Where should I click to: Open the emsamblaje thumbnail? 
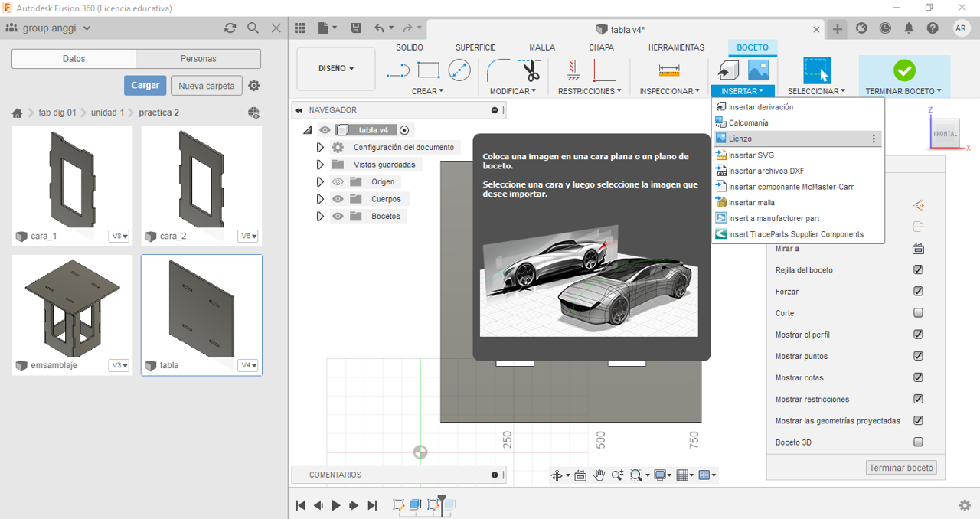(x=73, y=306)
